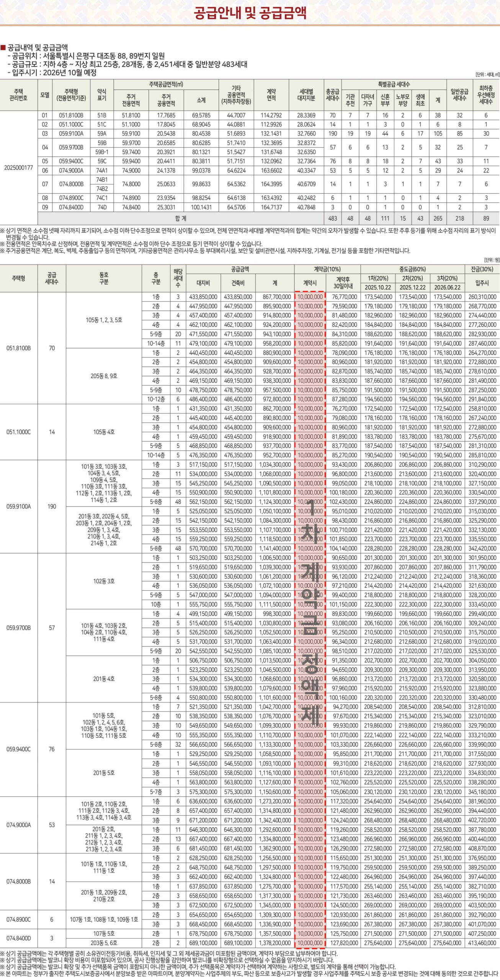Select the '계약후 30일이내' header
This screenshot has height=980, width=500.
pos(343,283)
